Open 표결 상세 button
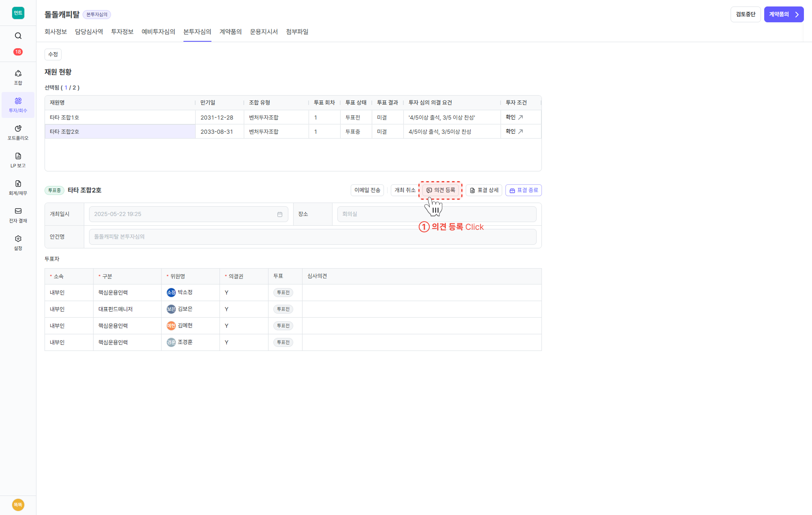This screenshot has height=515, width=812. [484, 190]
